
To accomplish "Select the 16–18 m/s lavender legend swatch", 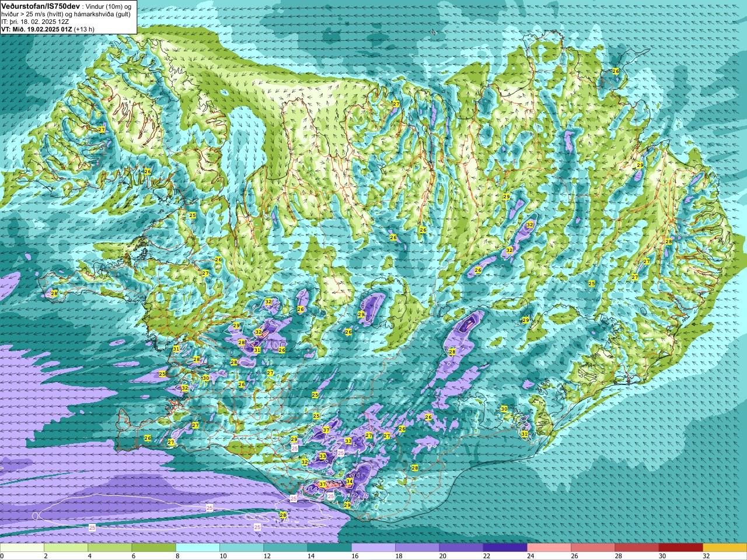I will (x=373, y=548).
